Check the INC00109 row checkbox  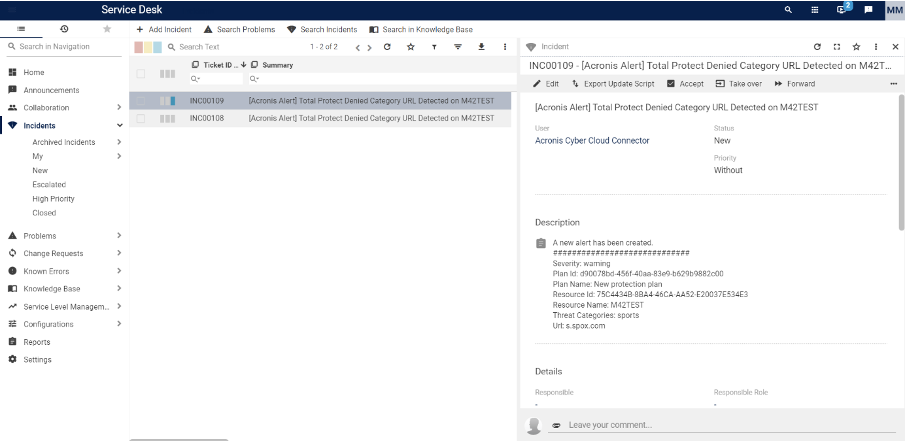click(141, 101)
